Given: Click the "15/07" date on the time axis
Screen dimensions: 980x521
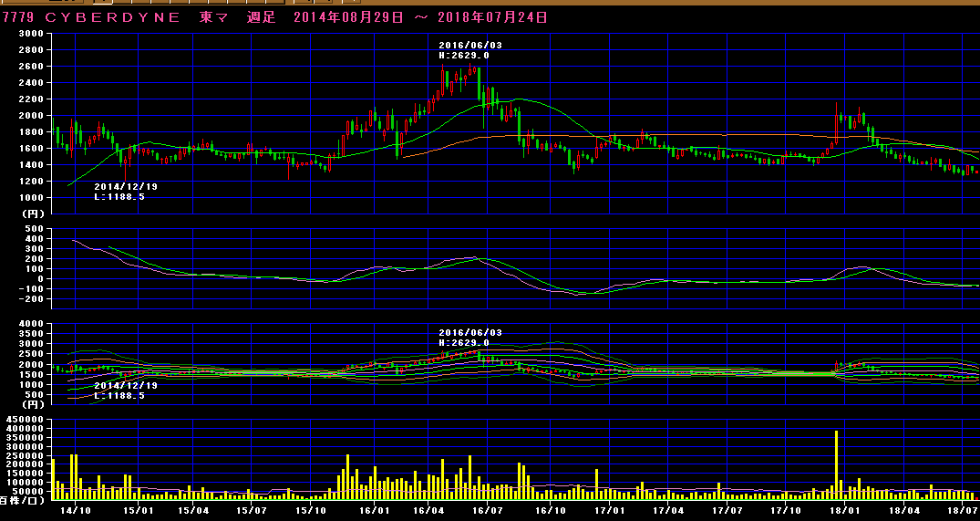Looking at the screenshot, I should [251, 511].
